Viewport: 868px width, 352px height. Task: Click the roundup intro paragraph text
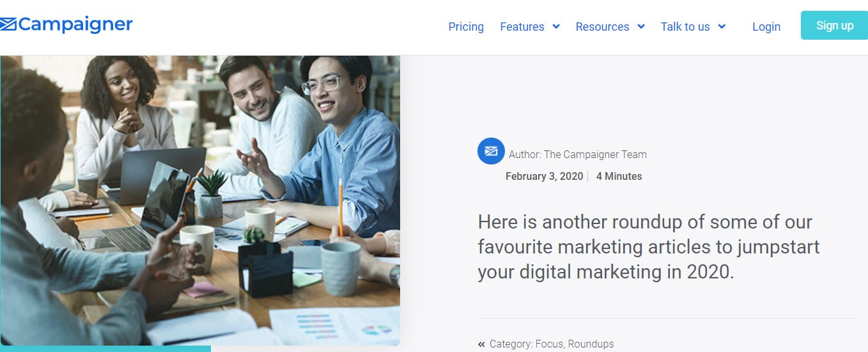(x=649, y=247)
